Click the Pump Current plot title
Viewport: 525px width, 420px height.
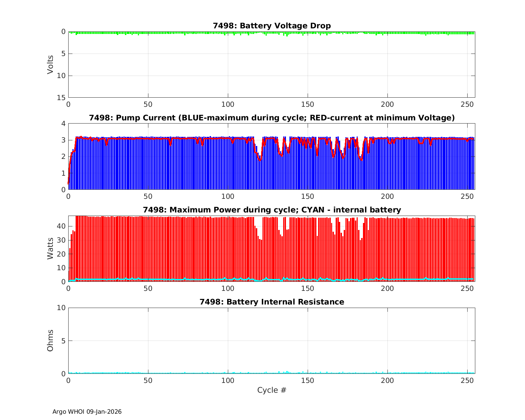pyautogui.click(x=272, y=118)
